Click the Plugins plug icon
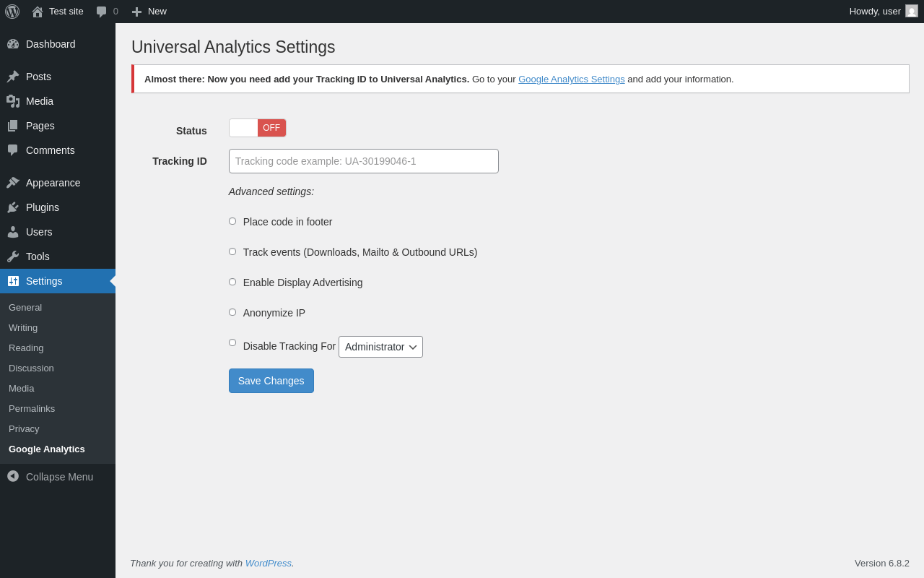The width and height of the screenshot is (924, 578). tap(13, 207)
